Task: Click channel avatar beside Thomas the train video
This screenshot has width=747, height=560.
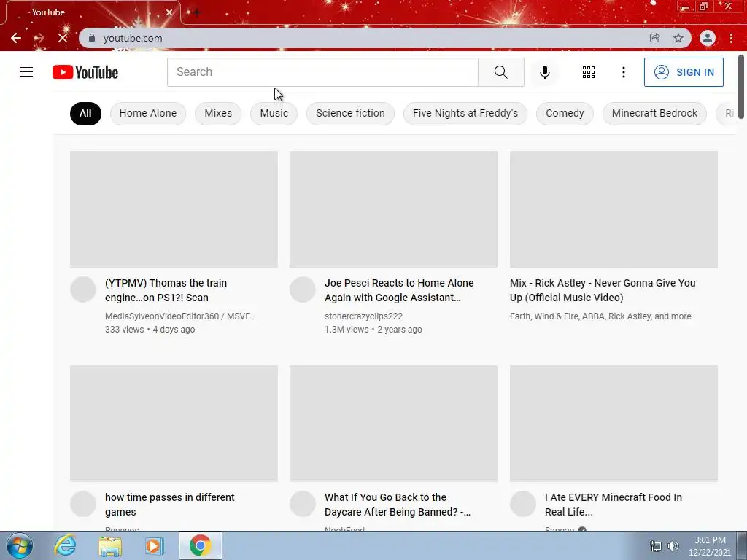Action: 83,289
